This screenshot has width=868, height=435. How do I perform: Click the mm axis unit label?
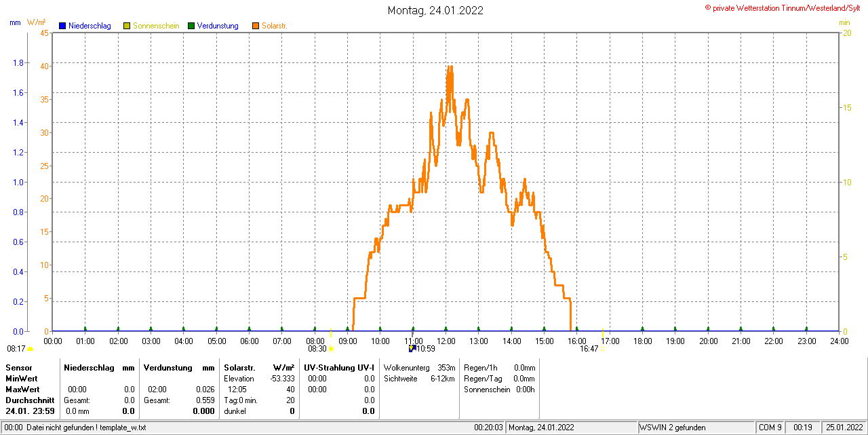tap(15, 22)
